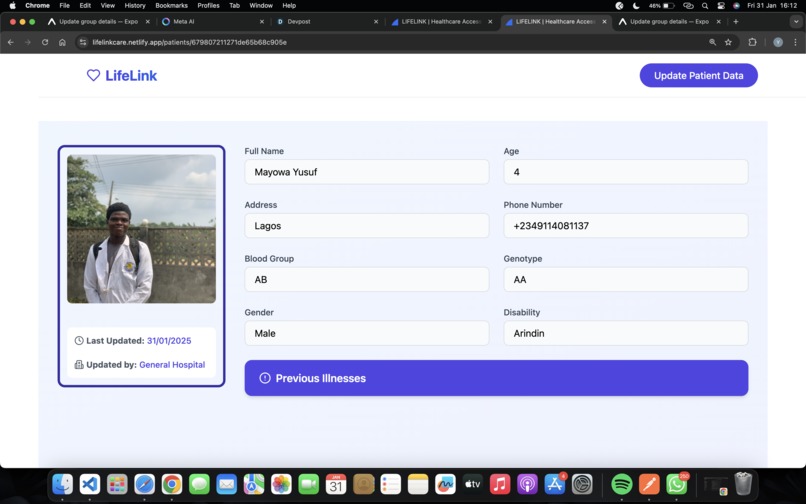Open the Bookmarks menu

[x=171, y=6]
